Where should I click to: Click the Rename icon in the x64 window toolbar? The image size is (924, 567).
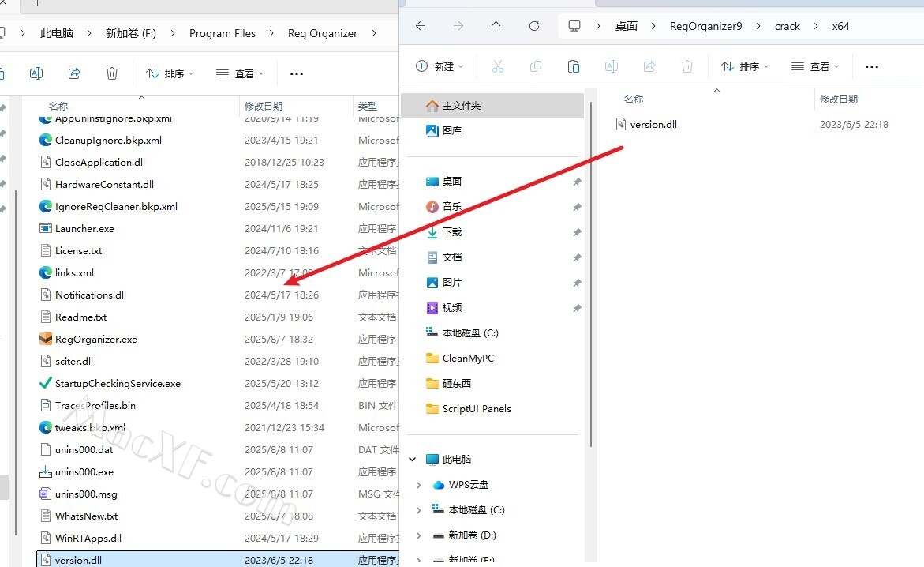[x=611, y=66]
